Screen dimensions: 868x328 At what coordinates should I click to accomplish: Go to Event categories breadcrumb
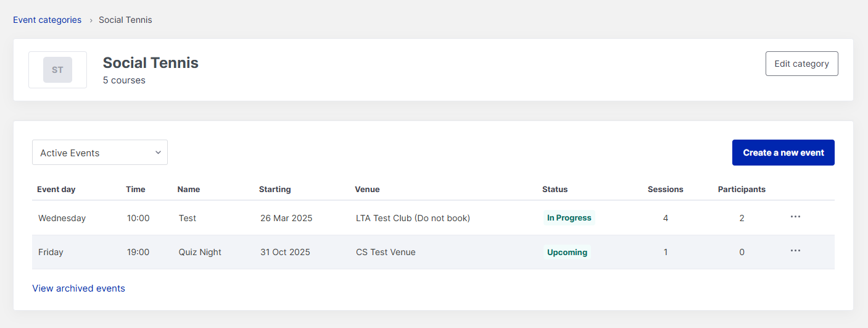click(47, 20)
